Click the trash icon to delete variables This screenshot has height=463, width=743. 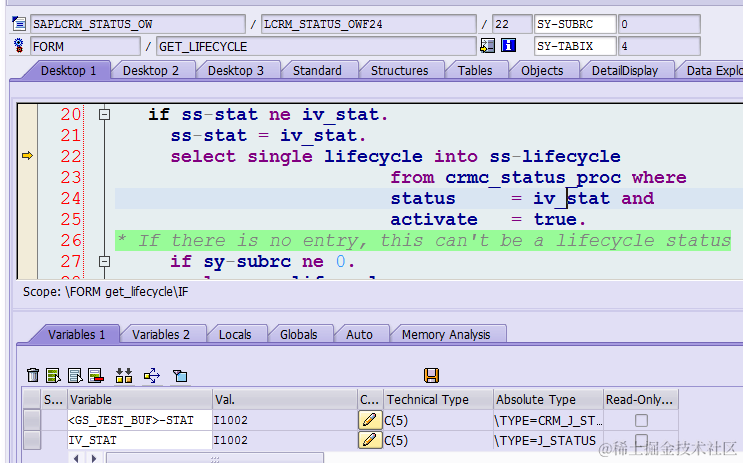[x=33, y=375]
